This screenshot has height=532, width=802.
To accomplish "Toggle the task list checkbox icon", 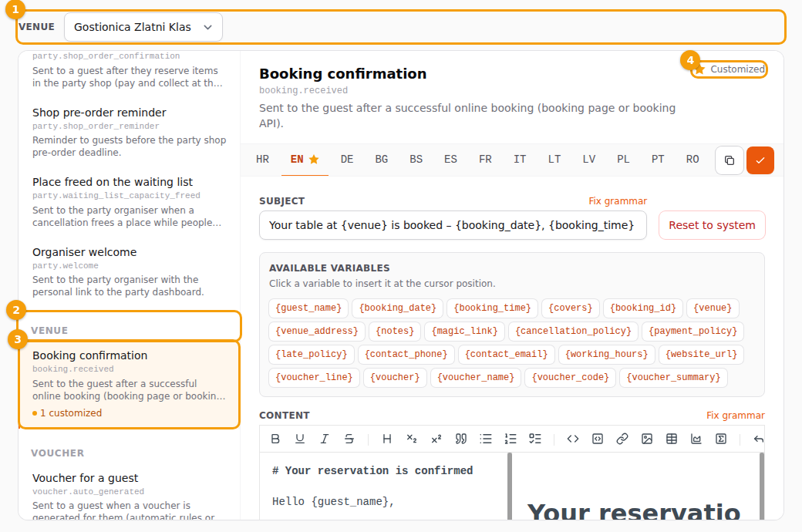I will (535, 439).
